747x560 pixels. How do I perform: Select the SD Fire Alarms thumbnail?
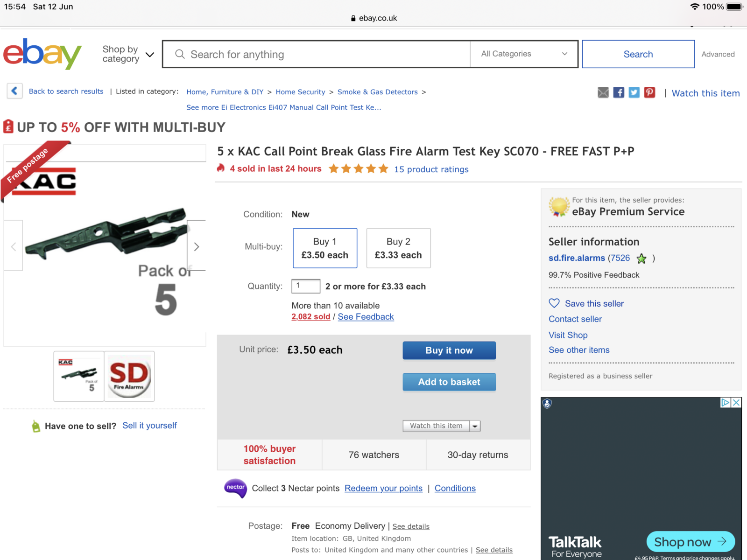129,376
